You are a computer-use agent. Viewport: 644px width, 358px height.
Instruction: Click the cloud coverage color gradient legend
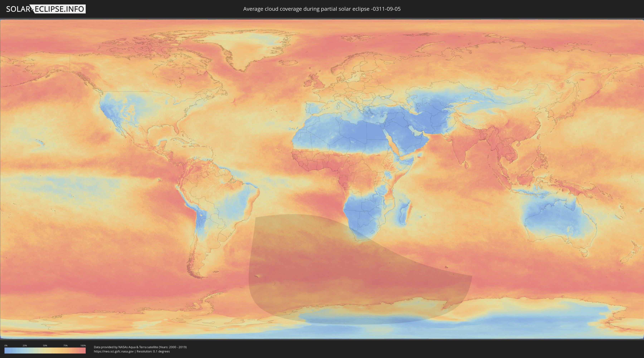tap(45, 350)
